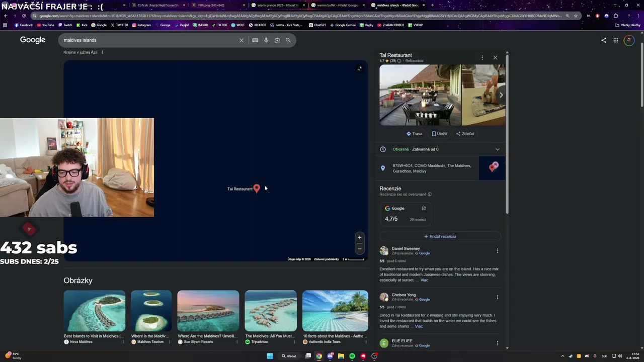Image resolution: width=644 pixels, height=362 pixels.
Task: Click the Zdieľať share button
Action: point(465,134)
